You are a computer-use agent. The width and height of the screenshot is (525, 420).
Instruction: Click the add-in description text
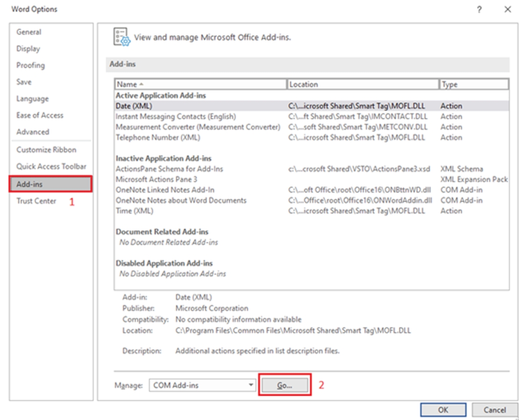click(x=258, y=351)
